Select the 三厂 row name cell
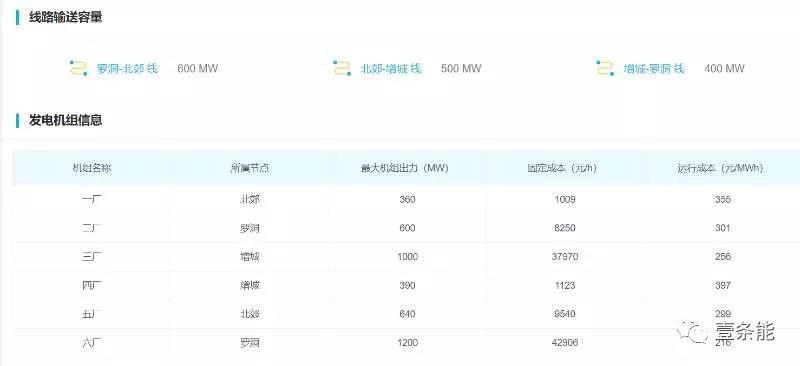This screenshot has height=366, width=800. 92,256
